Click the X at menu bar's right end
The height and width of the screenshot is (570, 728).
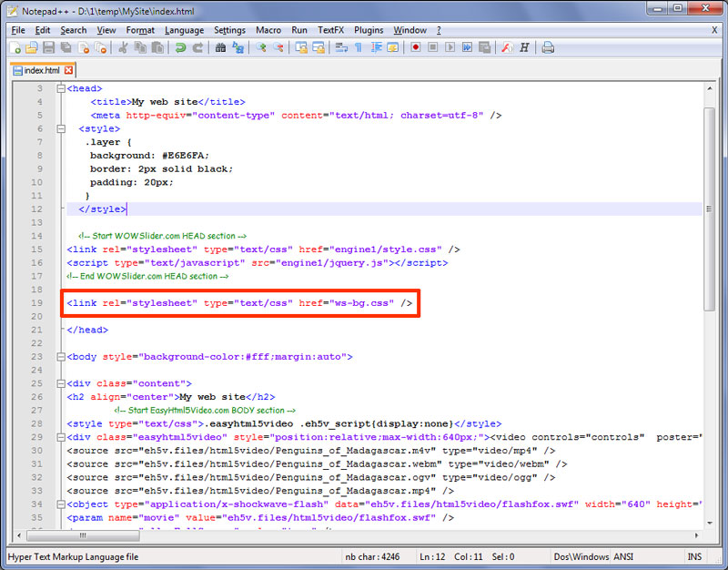point(714,30)
